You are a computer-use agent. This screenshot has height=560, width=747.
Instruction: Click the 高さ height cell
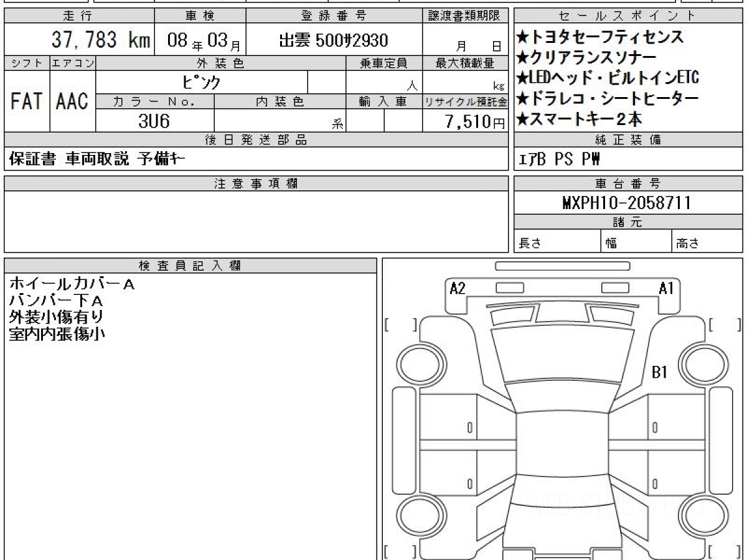tap(708, 242)
